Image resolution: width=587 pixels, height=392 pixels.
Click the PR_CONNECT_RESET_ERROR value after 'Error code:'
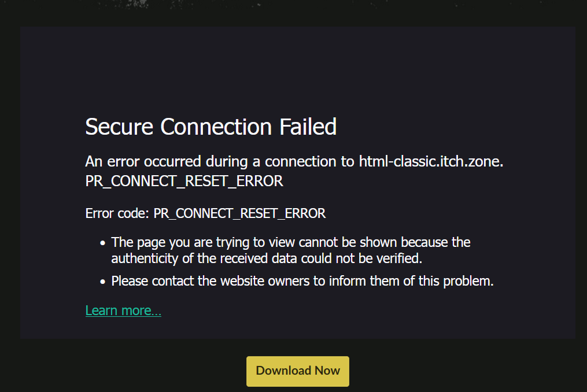tap(239, 213)
